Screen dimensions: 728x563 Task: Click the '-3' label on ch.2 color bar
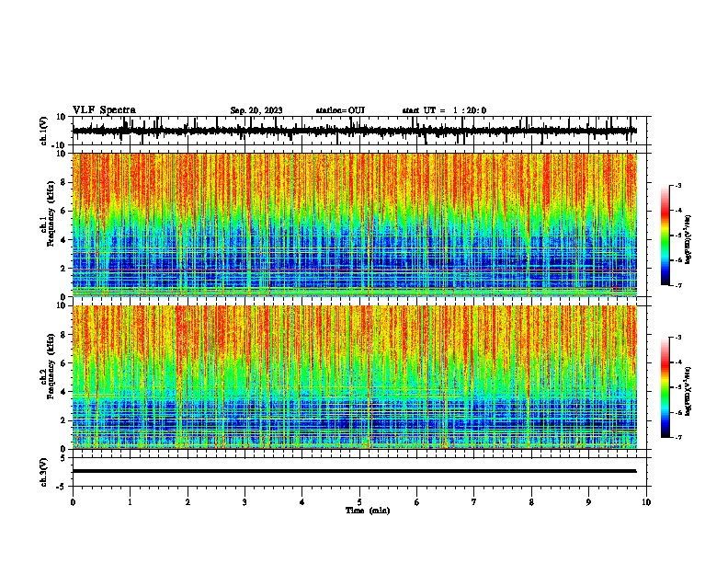(x=678, y=338)
